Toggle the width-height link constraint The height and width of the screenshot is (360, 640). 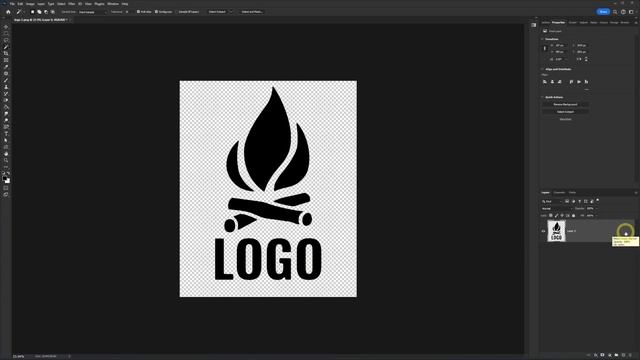tap(544, 49)
